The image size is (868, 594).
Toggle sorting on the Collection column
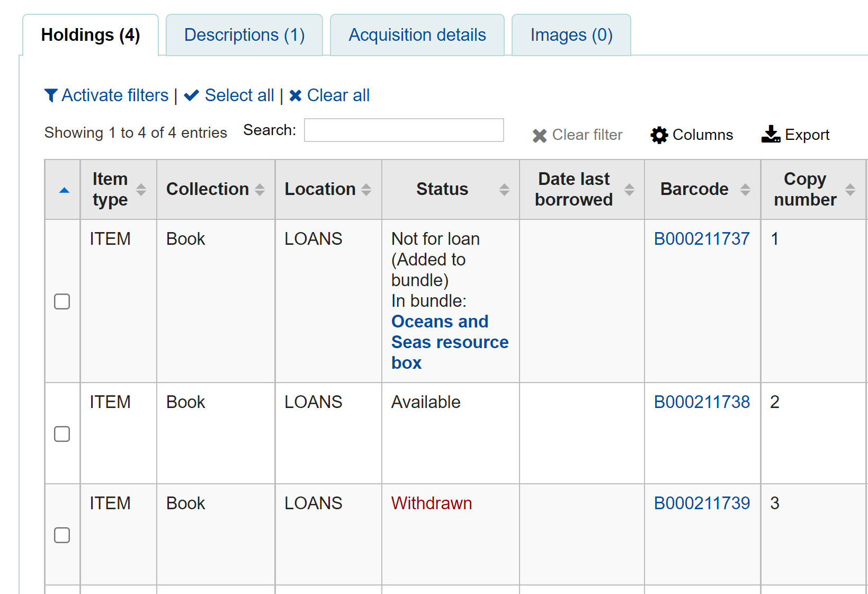coord(259,189)
